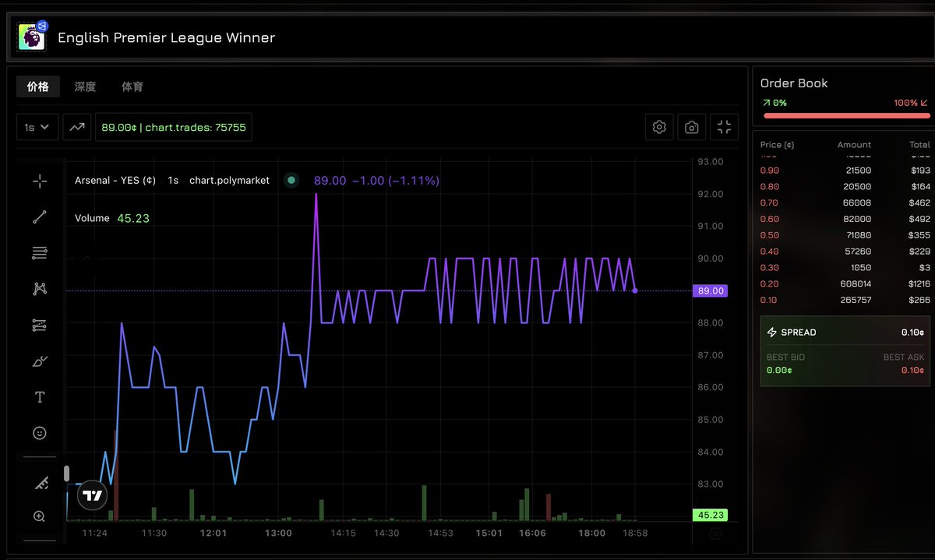The image size is (935, 560).
Task: Click the green 45.23 volume axis label
Action: point(710,515)
